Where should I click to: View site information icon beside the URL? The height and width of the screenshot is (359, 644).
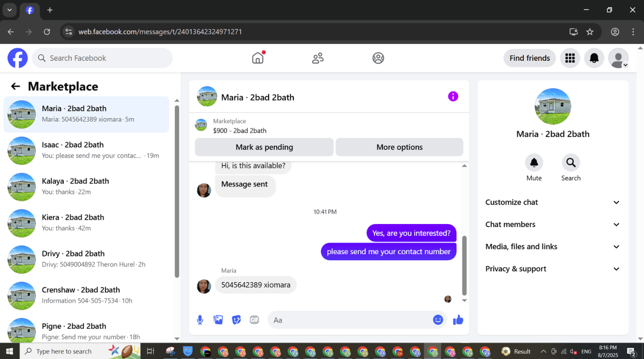click(69, 32)
